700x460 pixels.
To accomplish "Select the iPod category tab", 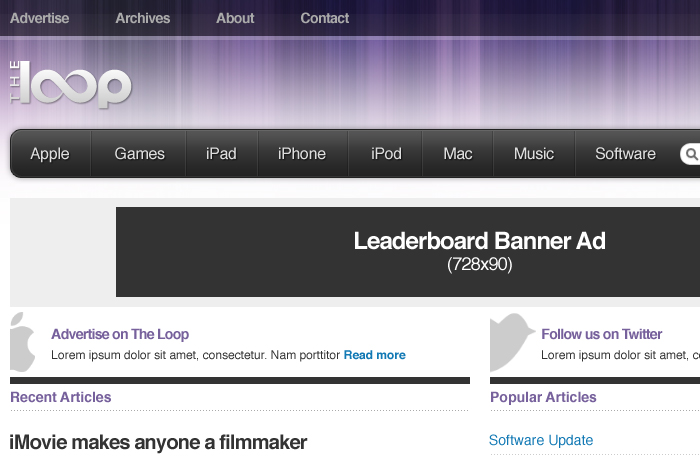I will pos(386,154).
